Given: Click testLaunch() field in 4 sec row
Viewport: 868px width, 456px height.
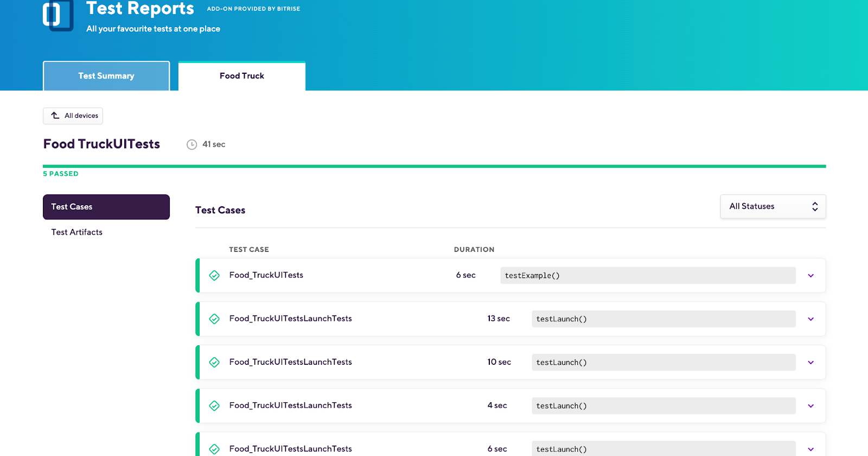Looking at the screenshot, I should [x=663, y=406].
